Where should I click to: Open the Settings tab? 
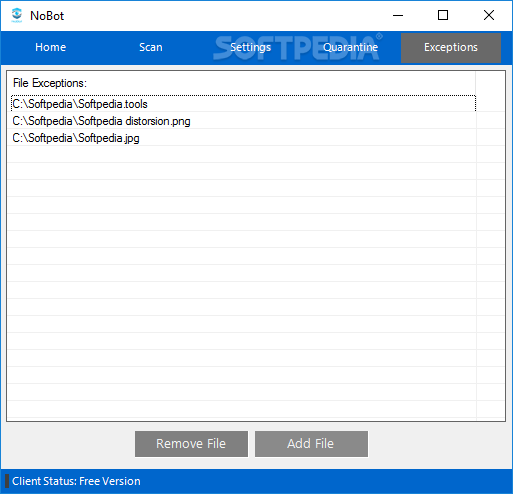click(x=251, y=47)
